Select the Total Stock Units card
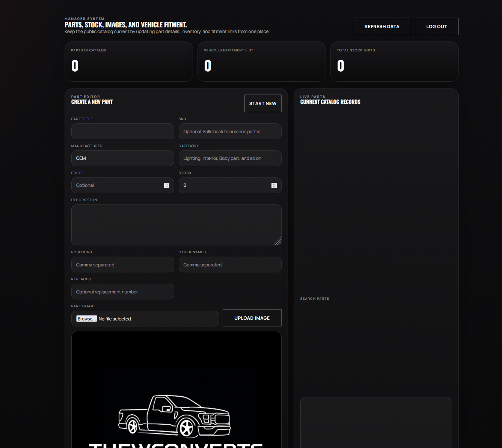Image resolution: width=502 pixels, height=448 pixels. 395,62
